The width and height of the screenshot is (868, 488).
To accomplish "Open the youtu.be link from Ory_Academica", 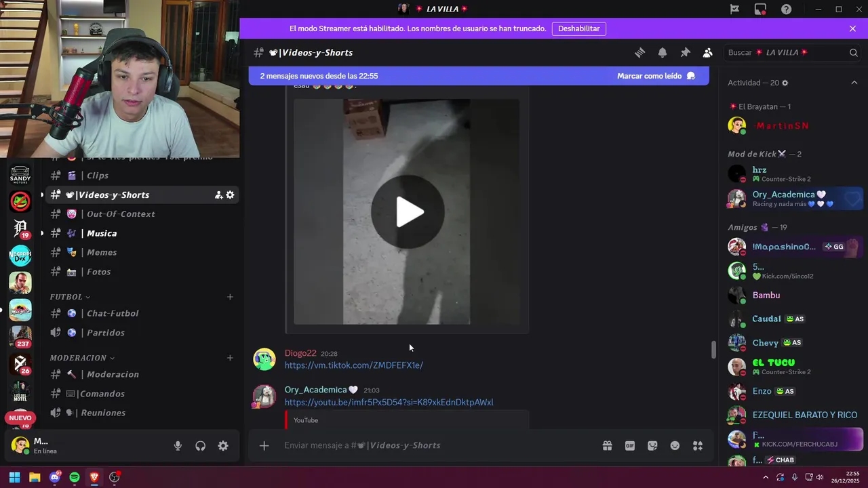I will click(389, 403).
